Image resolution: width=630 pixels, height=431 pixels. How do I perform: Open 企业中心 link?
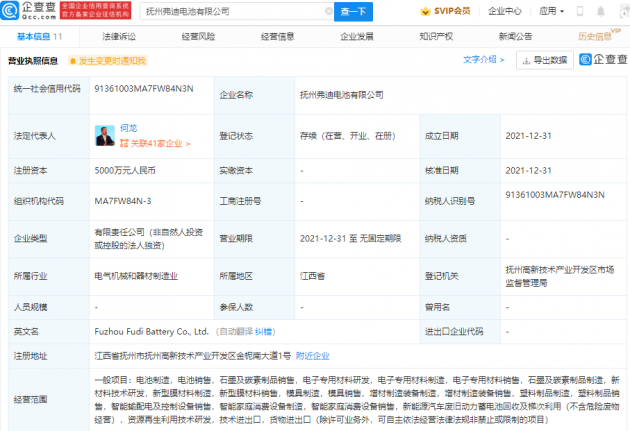point(505,11)
